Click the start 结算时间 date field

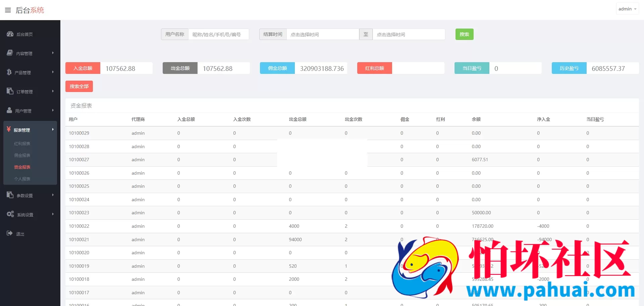pyautogui.click(x=322, y=34)
